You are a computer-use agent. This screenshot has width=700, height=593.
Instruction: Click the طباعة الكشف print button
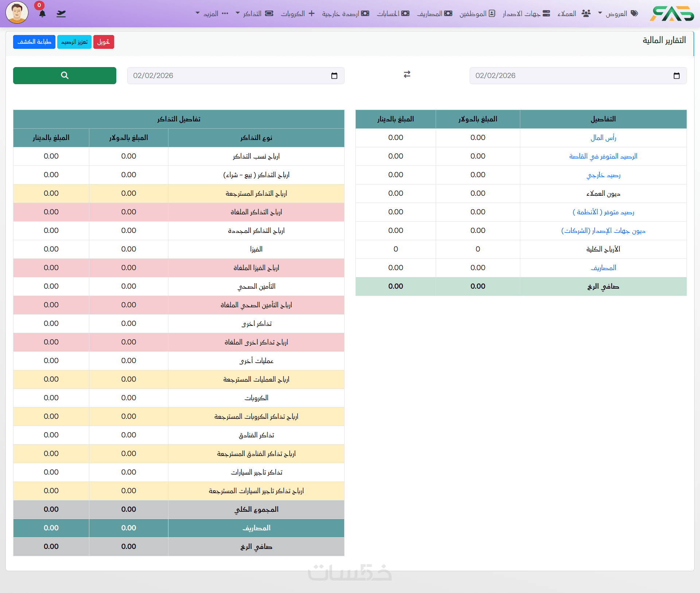point(34,42)
